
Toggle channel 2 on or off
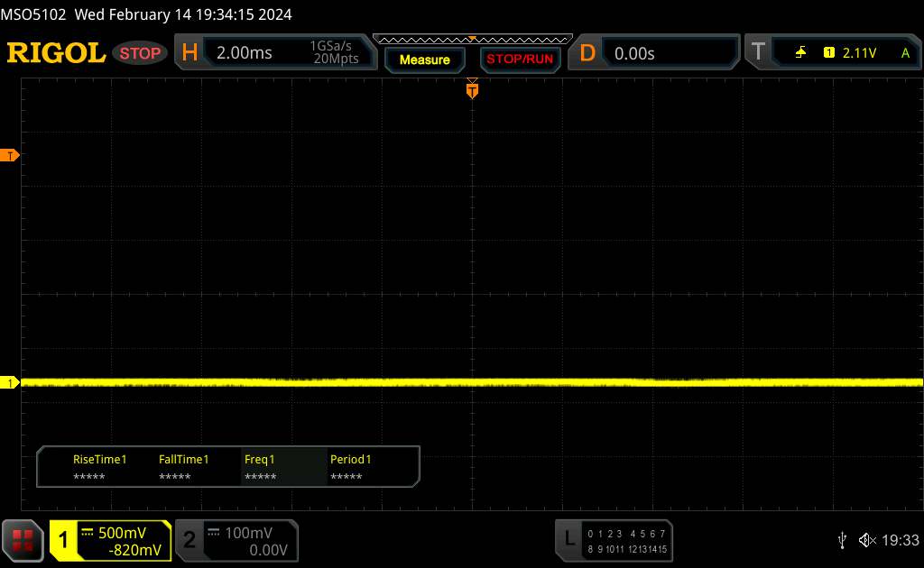pyautogui.click(x=189, y=540)
